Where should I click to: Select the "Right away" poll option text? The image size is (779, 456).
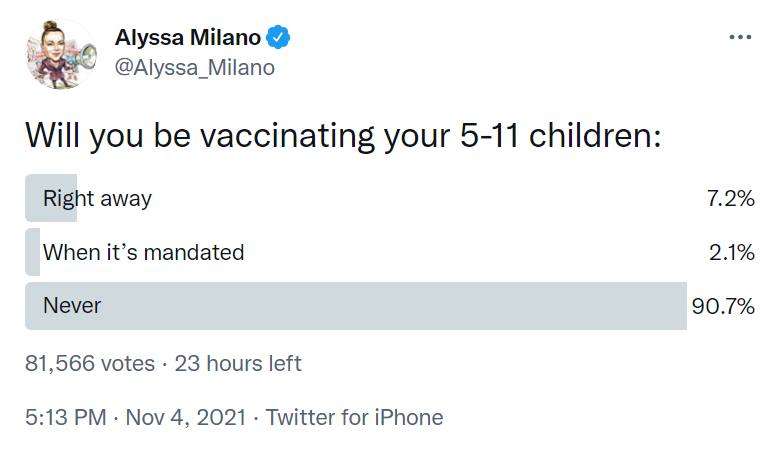pyautogui.click(x=97, y=198)
